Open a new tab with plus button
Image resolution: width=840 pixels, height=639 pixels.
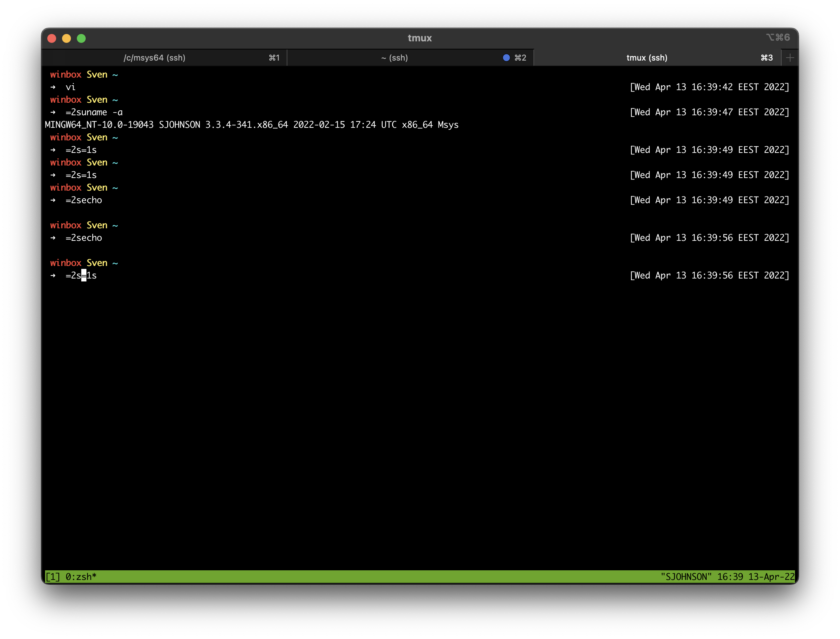click(790, 57)
